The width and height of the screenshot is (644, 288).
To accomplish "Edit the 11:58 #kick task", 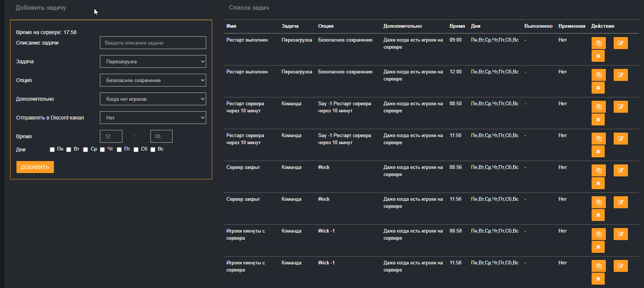I will click(620, 266).
